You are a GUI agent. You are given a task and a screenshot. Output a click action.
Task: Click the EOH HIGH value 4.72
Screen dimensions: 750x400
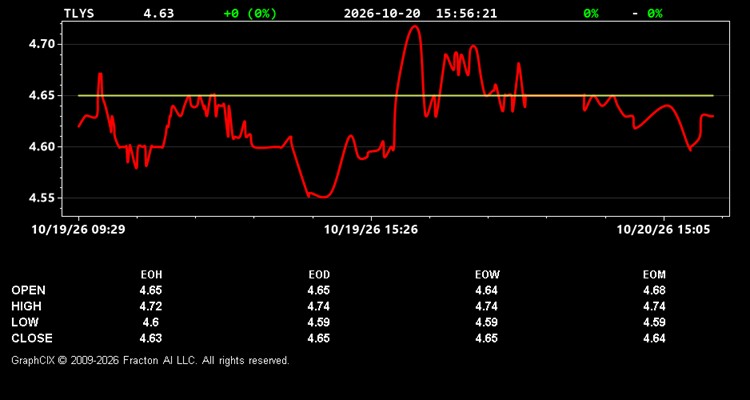coord(151,306)
